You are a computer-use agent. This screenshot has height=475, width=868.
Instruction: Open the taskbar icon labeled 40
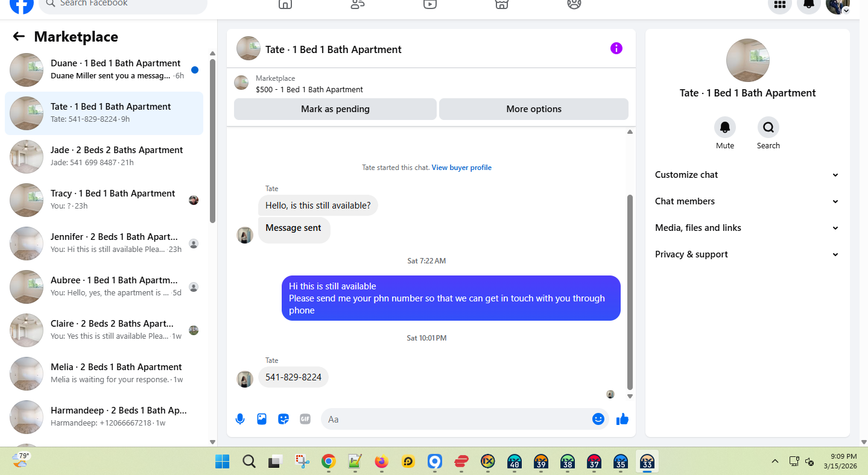[x=515, y=462]
